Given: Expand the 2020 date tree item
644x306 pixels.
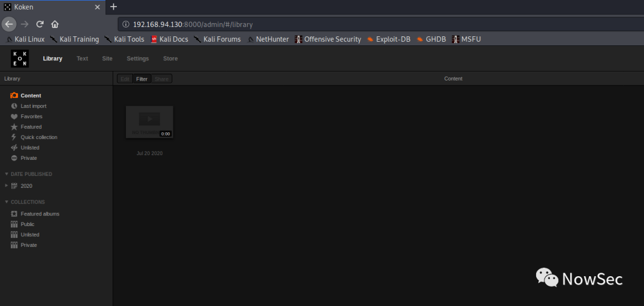Looking at the screenshot, I should click(x=7, y=186).
